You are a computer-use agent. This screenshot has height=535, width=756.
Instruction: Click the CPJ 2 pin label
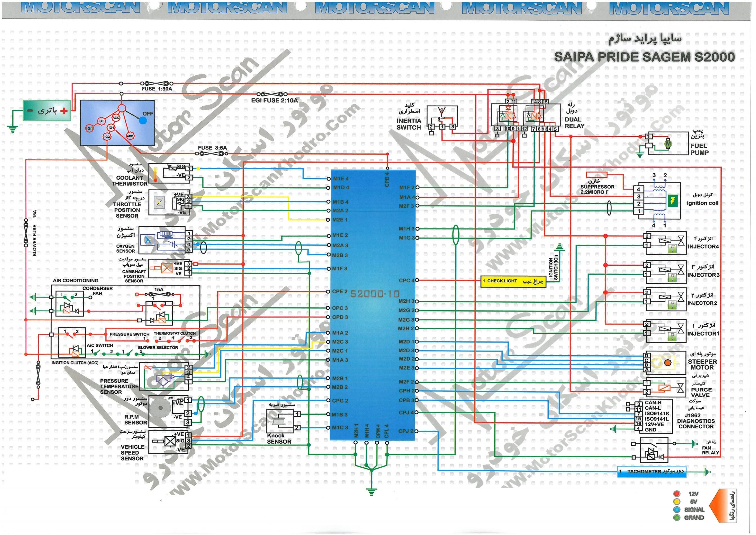406,431
